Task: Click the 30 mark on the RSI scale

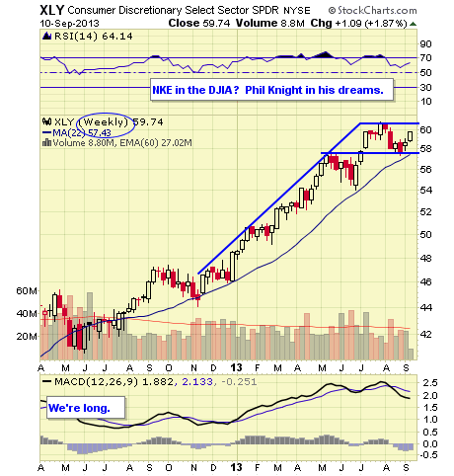Action: pos(425,87)
